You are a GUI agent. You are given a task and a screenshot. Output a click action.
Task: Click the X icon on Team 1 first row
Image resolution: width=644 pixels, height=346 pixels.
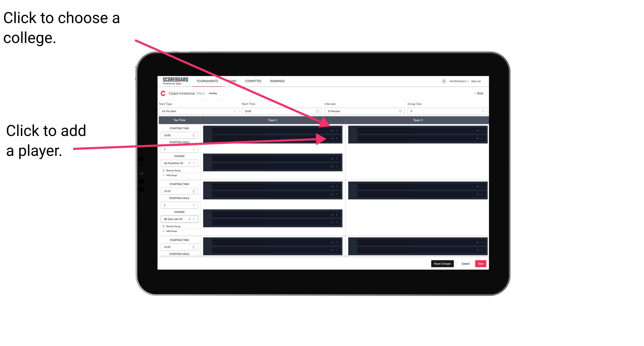coord(333,131)
